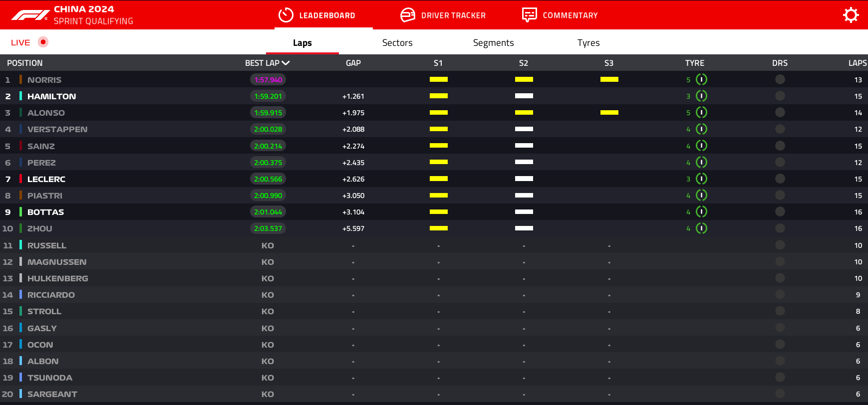The image size is (868, 405).
Task: Click Russell DRS indicator dot
Action: pyautogui.click(x=780, y=245)
